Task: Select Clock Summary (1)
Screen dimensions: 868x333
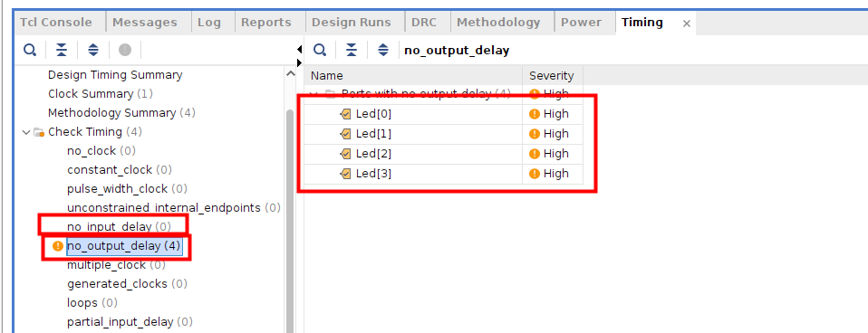Action: 101,93
